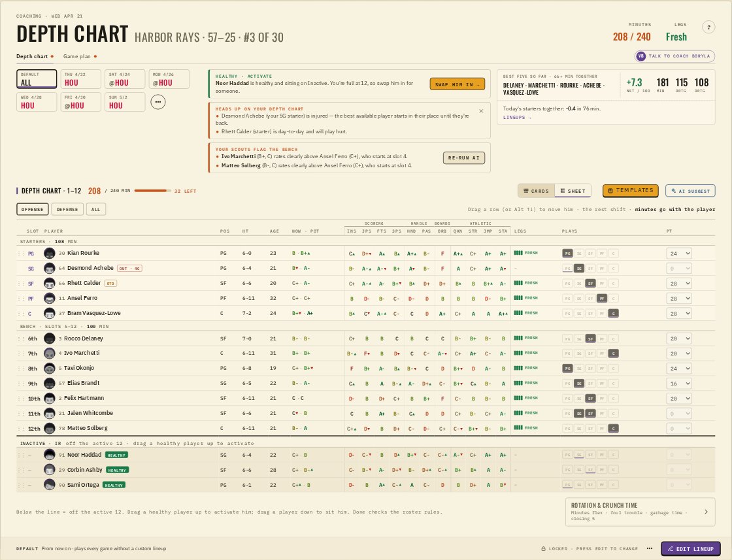Grab the drag handle on the 6th slot row

click(20, 338)
